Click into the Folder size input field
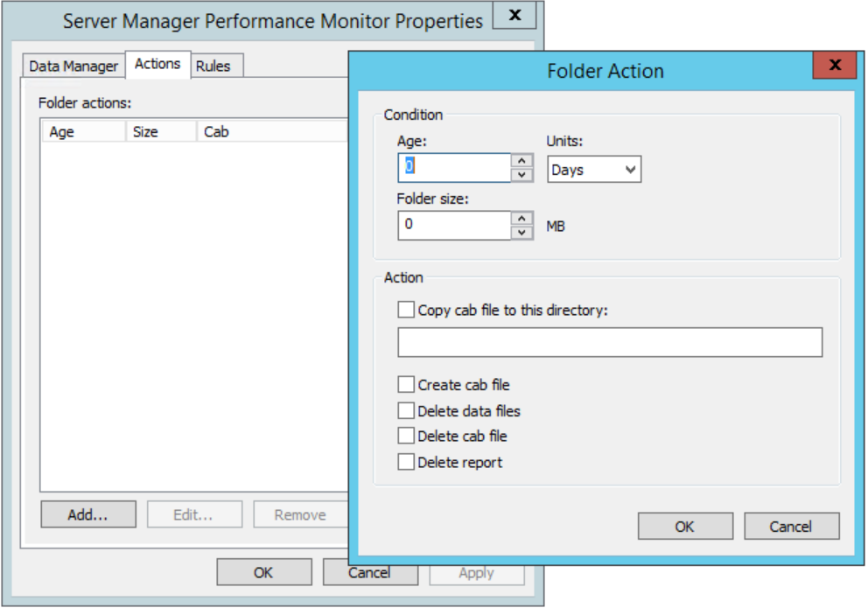This screenshot has height=608, width=868. 453,225
